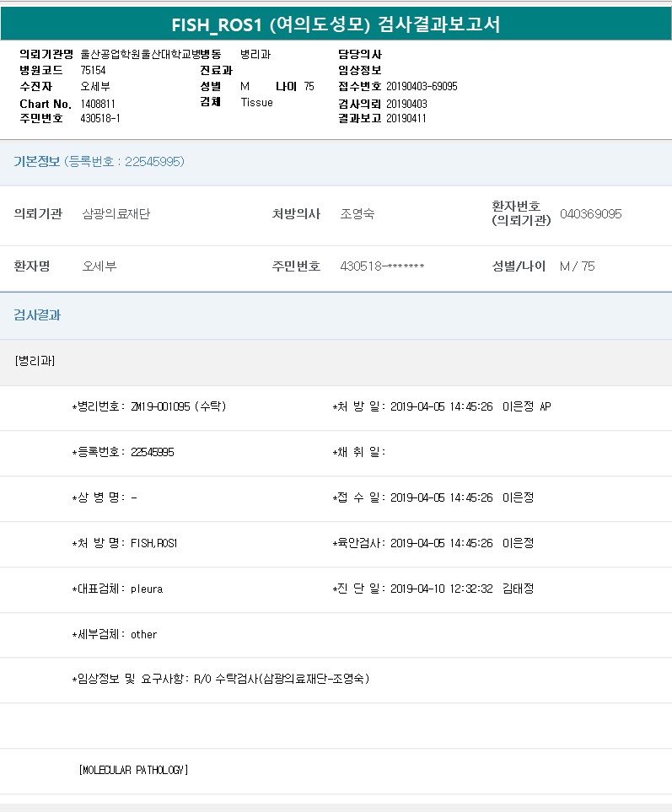This screenshot has width=672, height=812.
Task: Select the 등록번호 22545995 field in results
Action: (153, 452)
